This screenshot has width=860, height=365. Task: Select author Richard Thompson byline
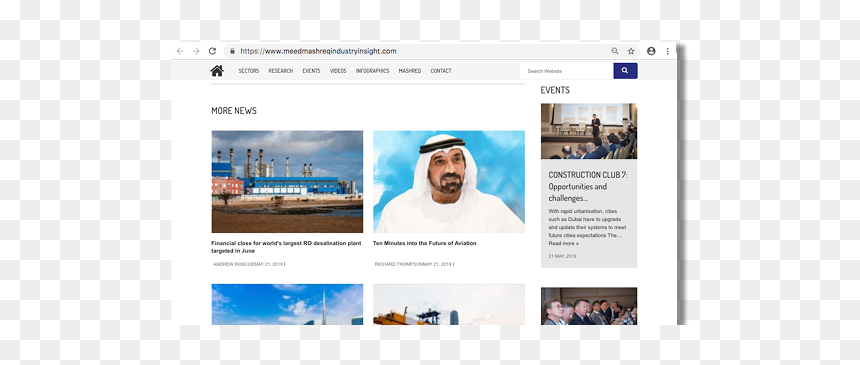[399, 264]
